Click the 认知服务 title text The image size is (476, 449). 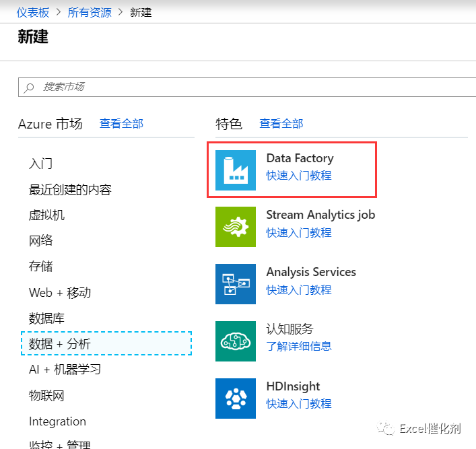290,329
